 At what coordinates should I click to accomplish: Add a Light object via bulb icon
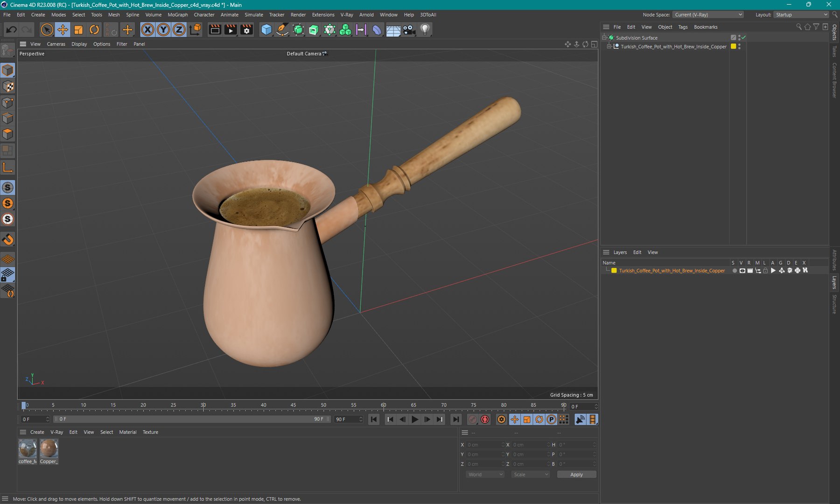click(425, 30)
